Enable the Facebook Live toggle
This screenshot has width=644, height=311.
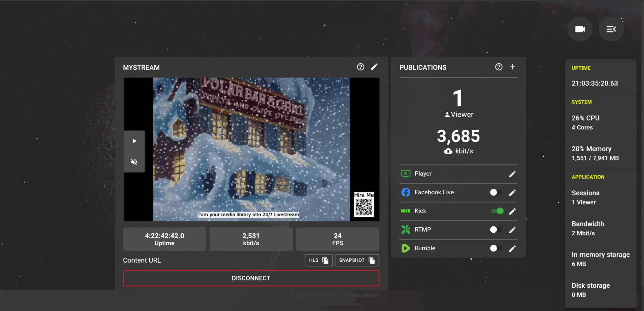tap(496, 192)
